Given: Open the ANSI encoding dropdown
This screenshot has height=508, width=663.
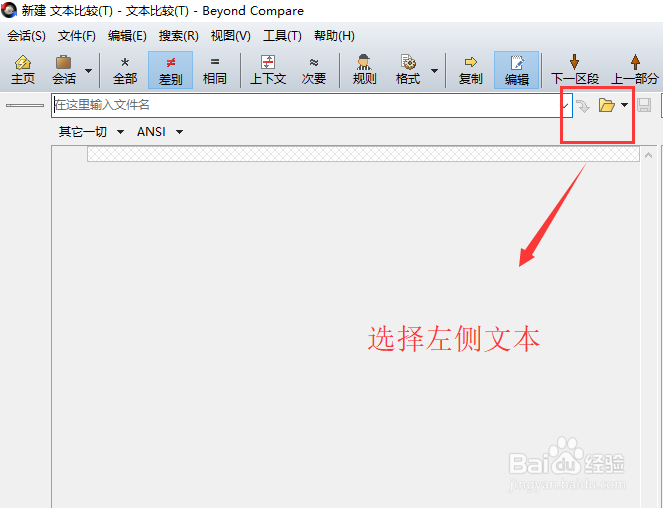Looking at the screenshot, I should coord(159,132).
